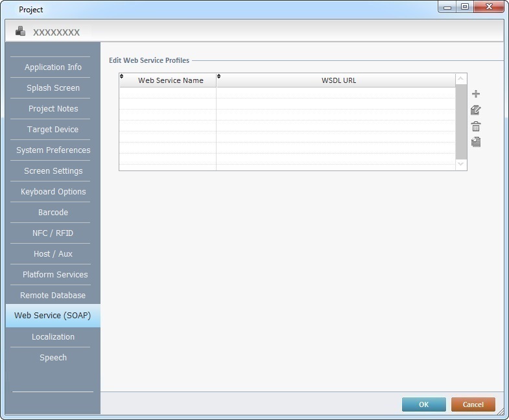Viewport: 509px width, 420px height.
Task: Maximize the Project window
Action: 465,6
